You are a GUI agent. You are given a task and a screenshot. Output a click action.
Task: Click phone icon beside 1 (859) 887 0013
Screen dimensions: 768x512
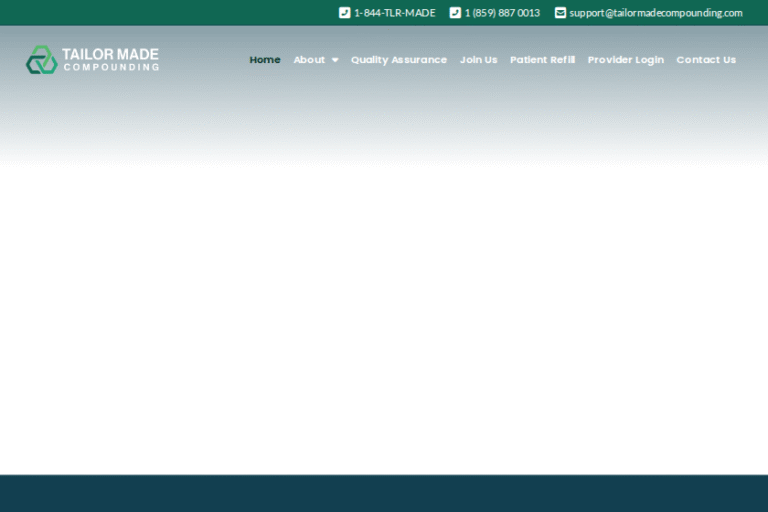coord(455,13)
